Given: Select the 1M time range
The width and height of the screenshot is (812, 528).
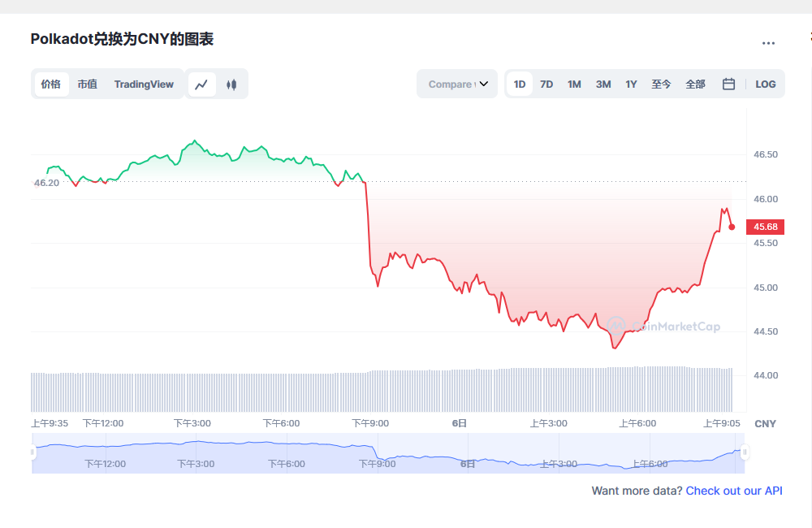Looking at the screenshot, I should pos(574,84).
